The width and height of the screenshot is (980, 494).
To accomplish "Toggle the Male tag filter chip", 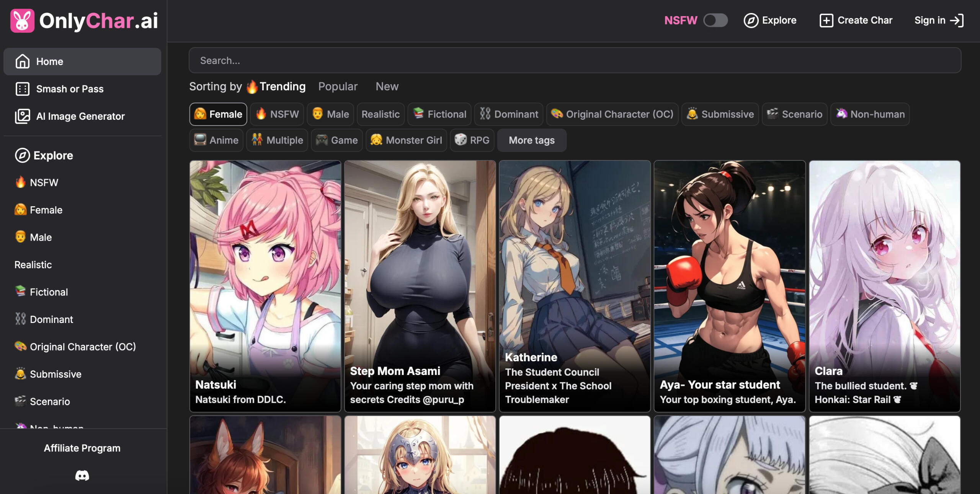I will point(330,114).
